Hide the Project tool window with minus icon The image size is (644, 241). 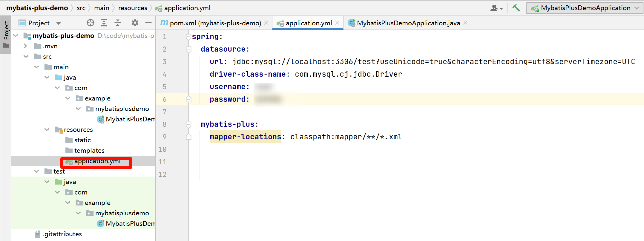[x=148, y=23]
